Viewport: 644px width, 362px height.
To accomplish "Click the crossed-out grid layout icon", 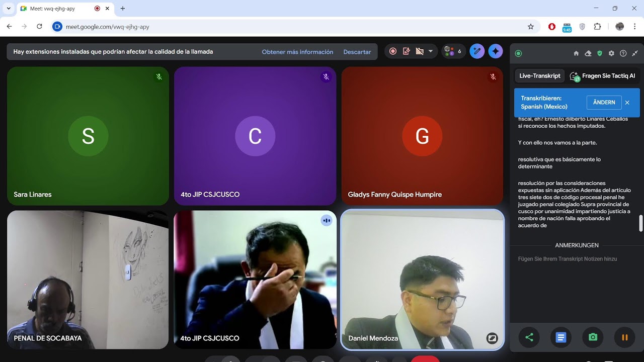I will pos(420,51).
